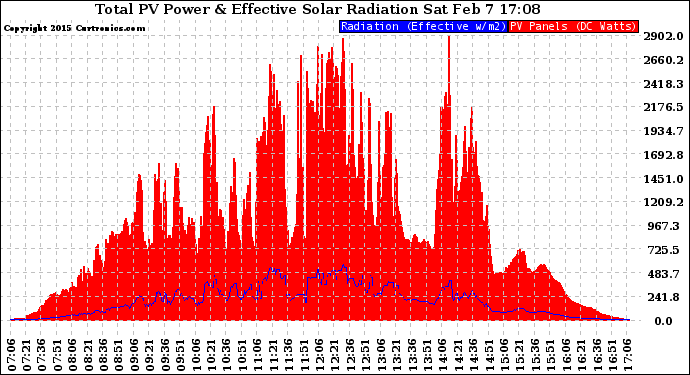Click the 11:06 time axis label
690x375 pixels.
(258, 354)
